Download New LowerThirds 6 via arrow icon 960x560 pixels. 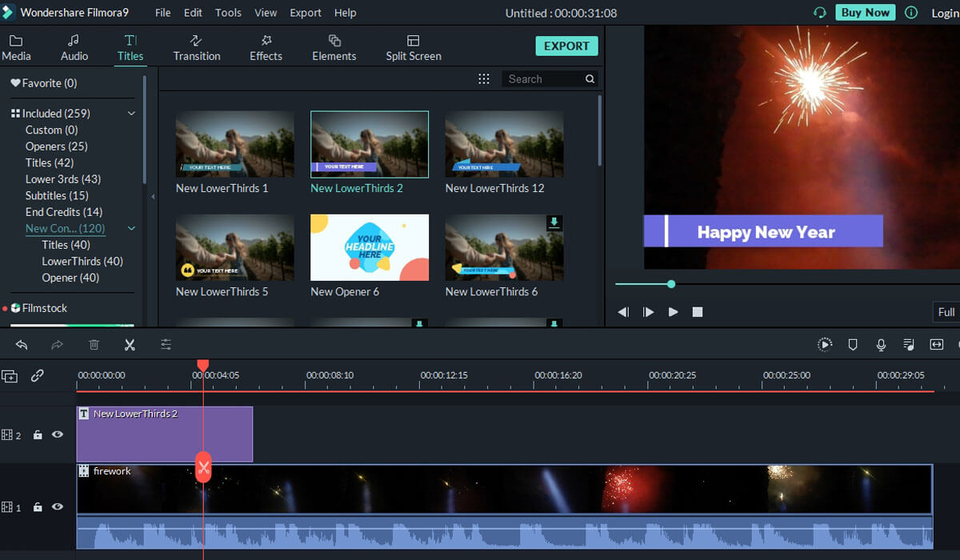[x=554, y=223]
